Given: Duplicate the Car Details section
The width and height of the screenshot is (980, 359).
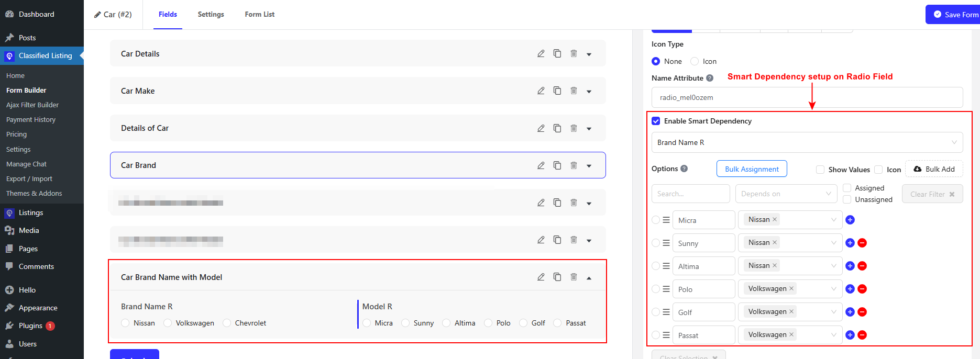Looking at the screenshot, I should pyautogui.click(x=557, y=53).
